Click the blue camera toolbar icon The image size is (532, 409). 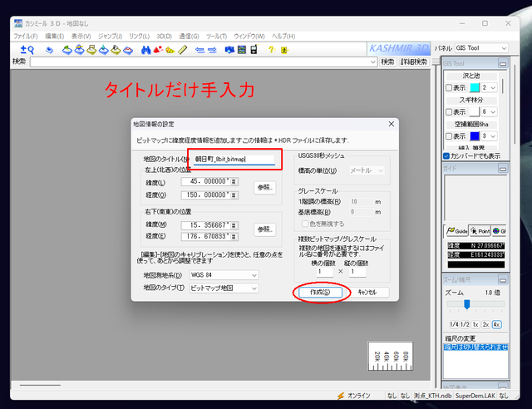pyautogui.click(x=229, y=50)
